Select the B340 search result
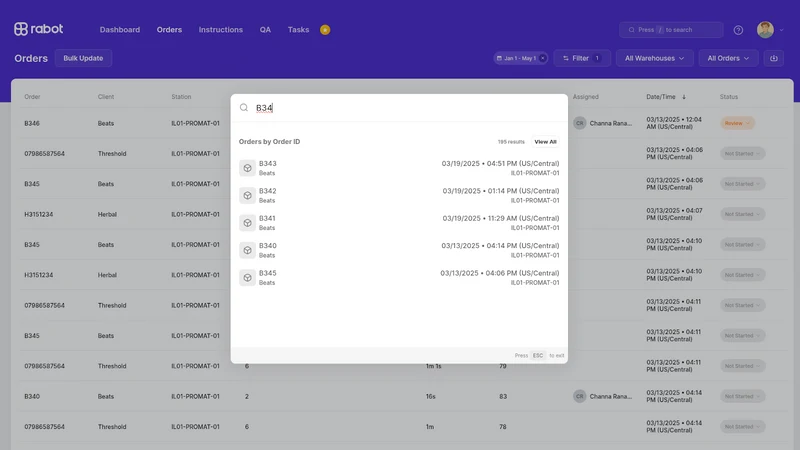The image size is (800, 450). tap(399, 250)
